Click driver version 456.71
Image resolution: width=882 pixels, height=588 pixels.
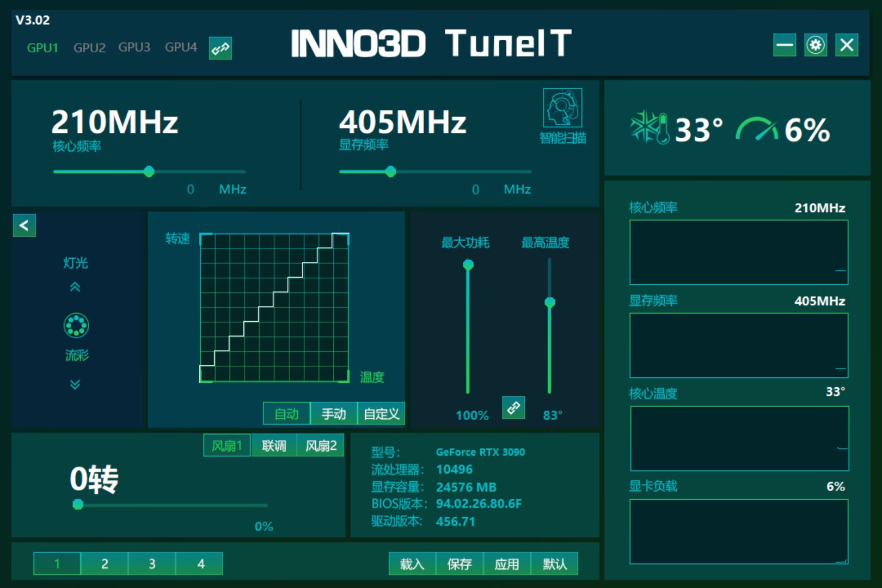point(455,521)
